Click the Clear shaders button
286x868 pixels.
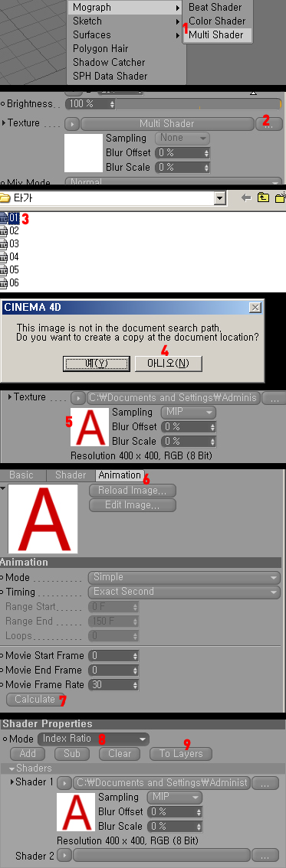click(x=120, y=753)
